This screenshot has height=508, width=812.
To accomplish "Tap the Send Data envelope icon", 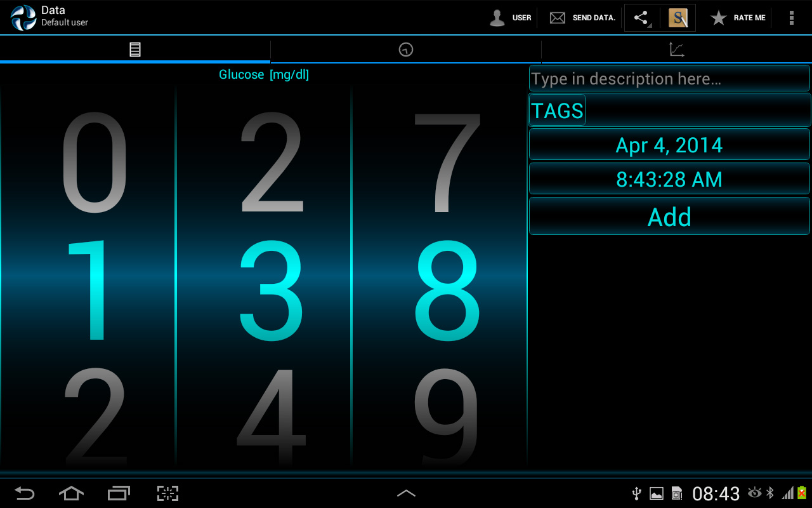I will [557, 18].
